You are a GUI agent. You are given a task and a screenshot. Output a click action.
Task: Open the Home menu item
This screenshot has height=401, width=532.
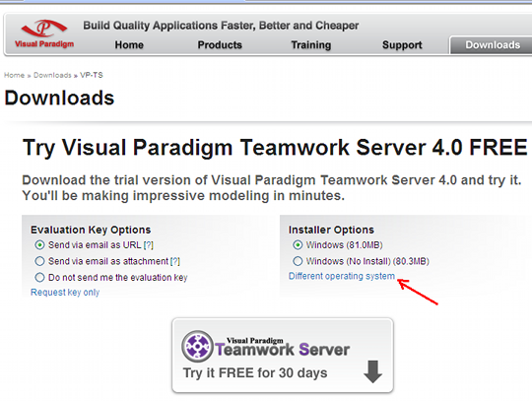click(x=129, y=44)
